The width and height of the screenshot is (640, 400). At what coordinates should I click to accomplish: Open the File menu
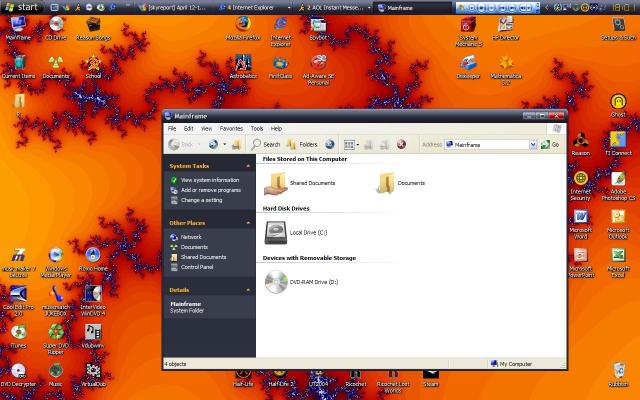172,129
